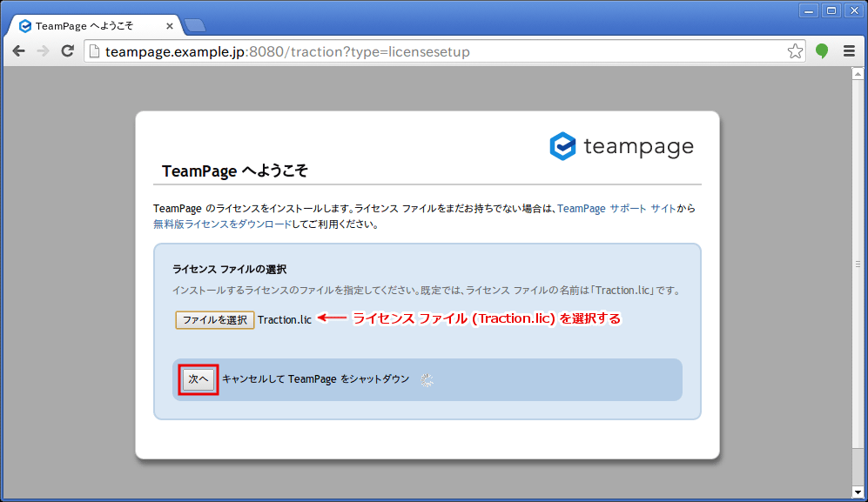The height and width of the screenshot is (502, 868).
Task: Open the Chrome hamburger menu
Action: coord(849,51)
